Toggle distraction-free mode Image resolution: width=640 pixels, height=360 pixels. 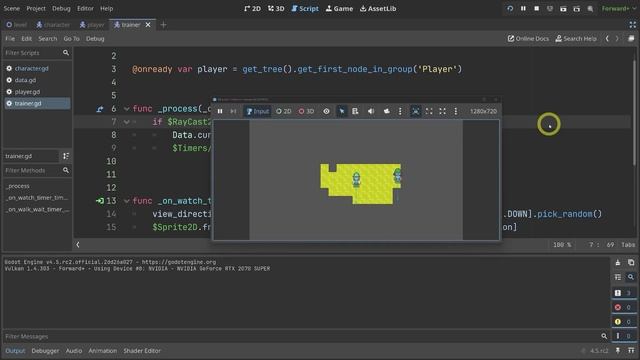click(x=632, y=25)
